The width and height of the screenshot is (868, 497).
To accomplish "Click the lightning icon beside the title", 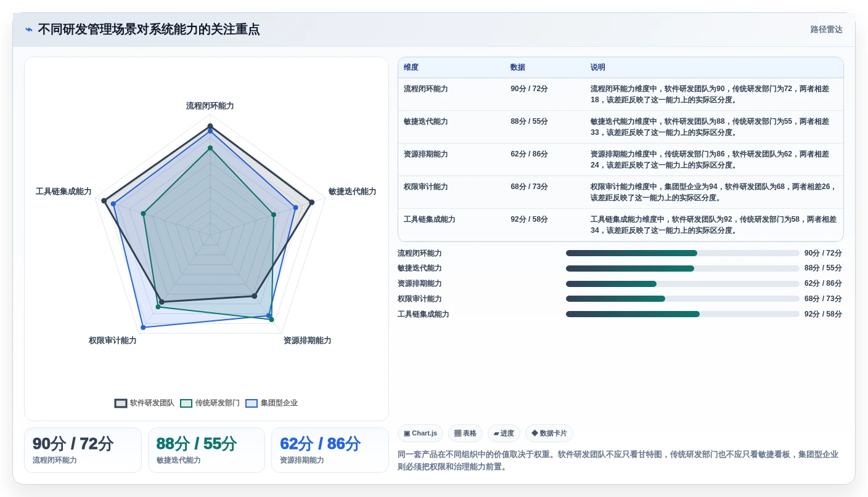I will [x=29, y=30].
